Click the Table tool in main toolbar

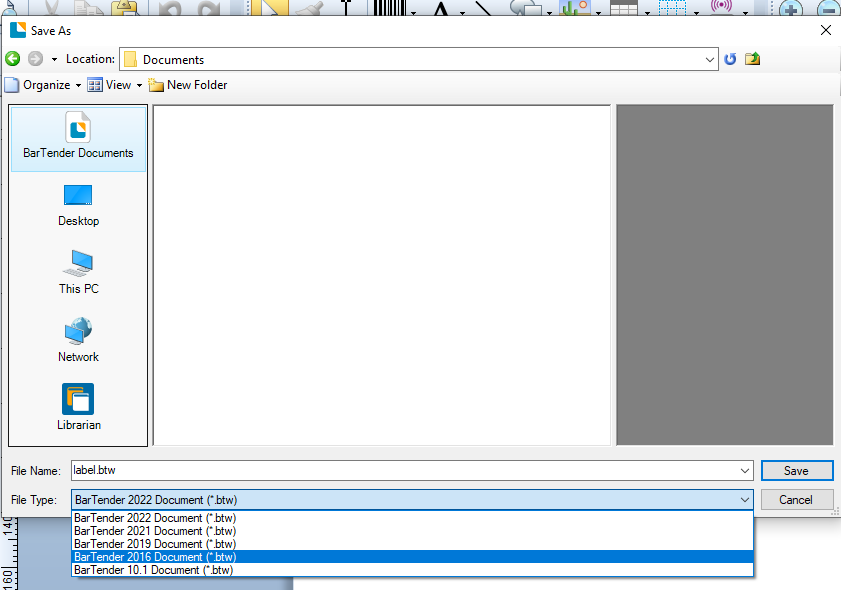pyautogui.click(x=624, y=7)
